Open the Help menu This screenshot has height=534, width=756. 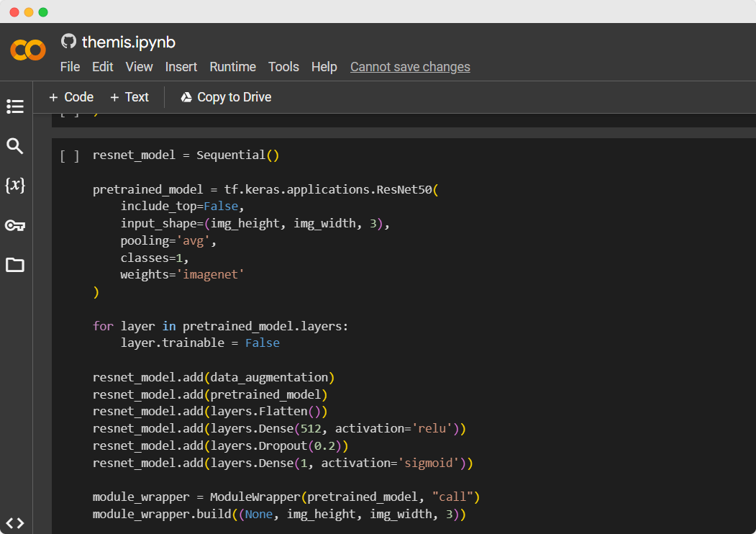tap(324, 67)
